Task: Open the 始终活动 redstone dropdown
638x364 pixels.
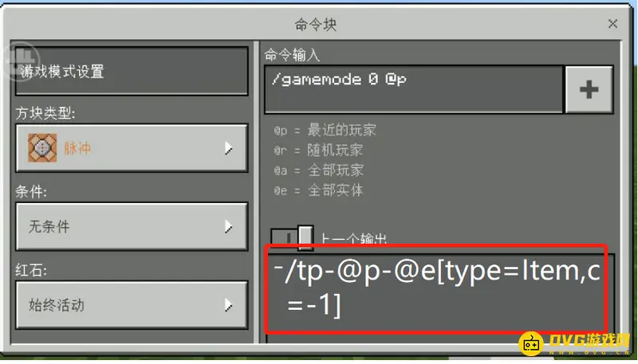Action: tap(132, 305)
